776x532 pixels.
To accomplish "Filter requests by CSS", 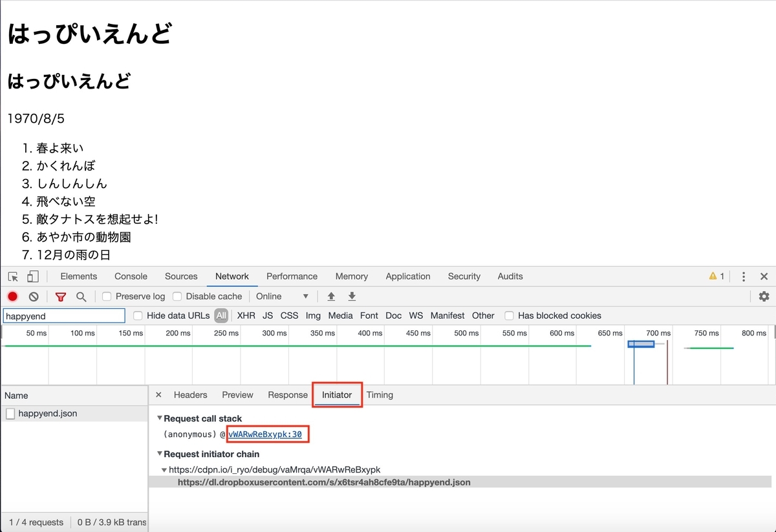I will 289,316.
